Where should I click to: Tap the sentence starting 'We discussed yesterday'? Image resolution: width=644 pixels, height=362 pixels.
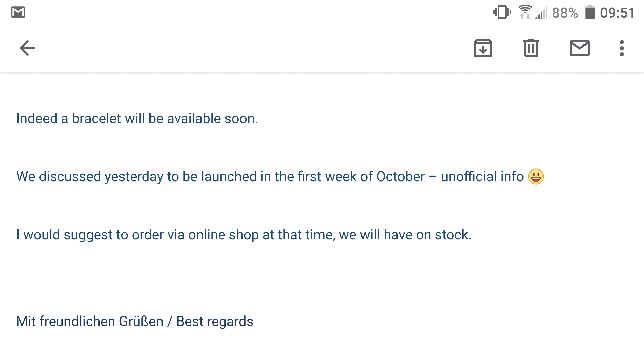point(280,176)
